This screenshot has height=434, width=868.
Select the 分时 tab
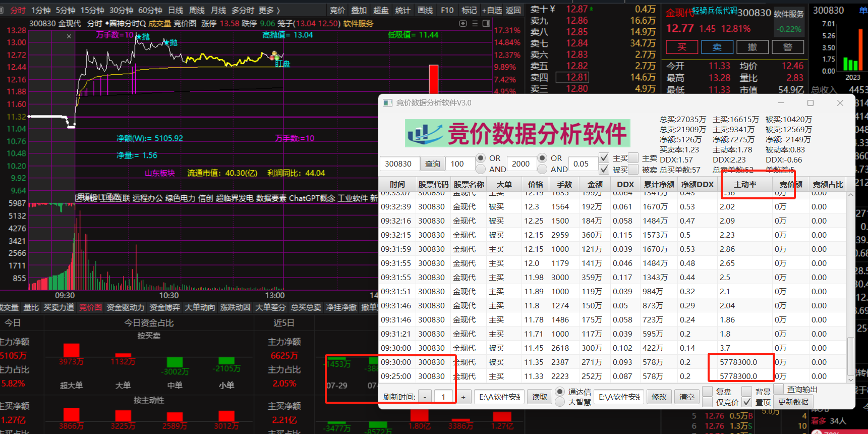[x=18, y=10]
